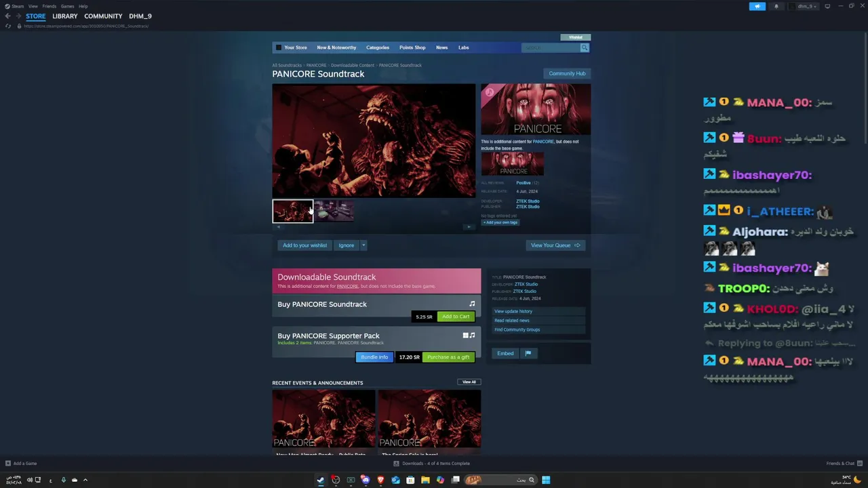This screenshot has height=488, width=868.
Task: Open ZTEK Studio developer link
Action: pyautogui.click(x=528, y=201)
